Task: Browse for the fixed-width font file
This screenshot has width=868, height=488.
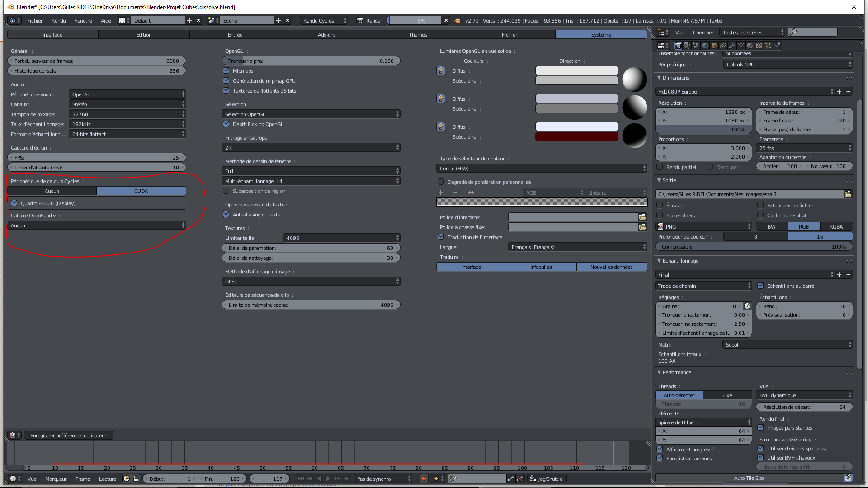Action: click(x=642, y=227)
